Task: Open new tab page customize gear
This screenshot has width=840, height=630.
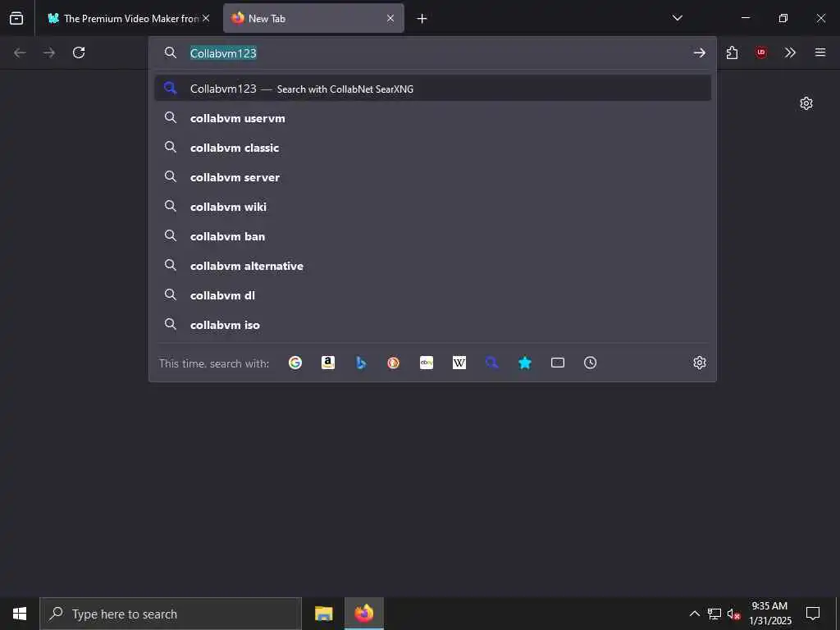Action: pos(806,103)
